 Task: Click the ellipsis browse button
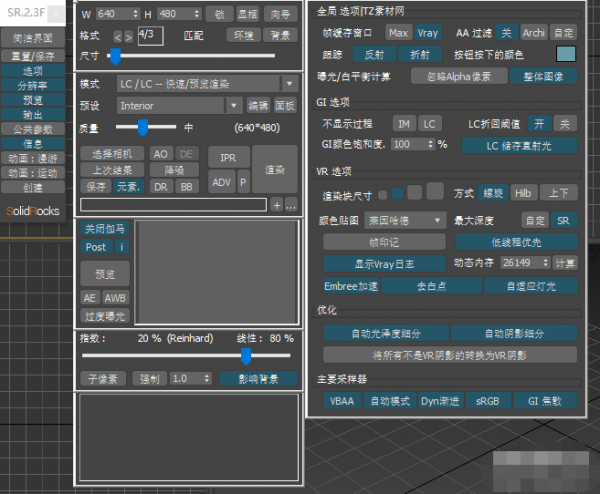[x=291, y=205]
